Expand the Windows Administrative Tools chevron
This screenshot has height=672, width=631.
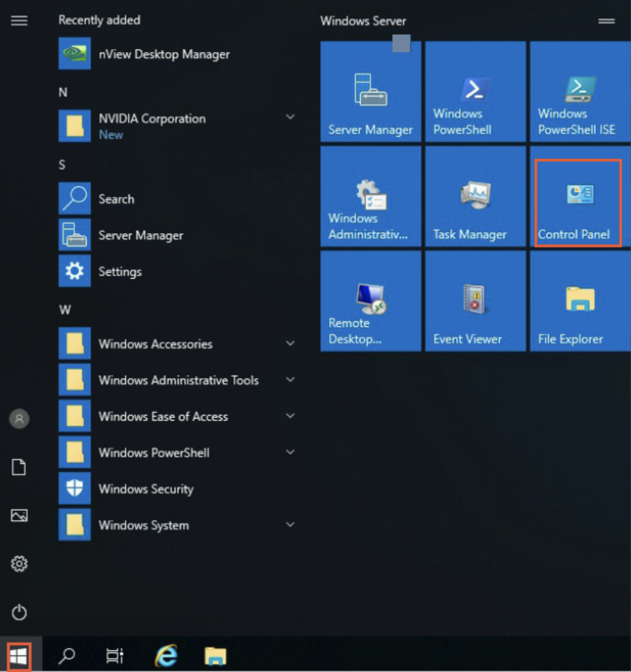pos(290,379)
